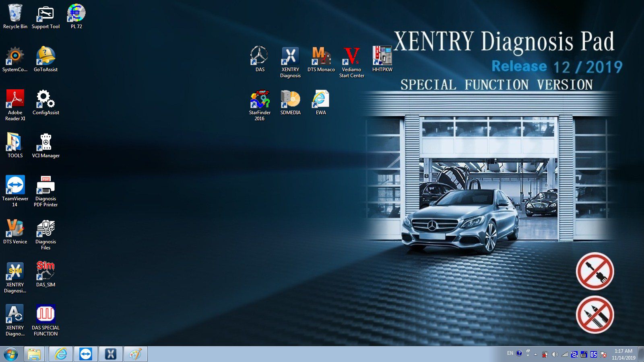Click the power plug tray icon
The image size is (644, 362).
(x=545, y=354)
